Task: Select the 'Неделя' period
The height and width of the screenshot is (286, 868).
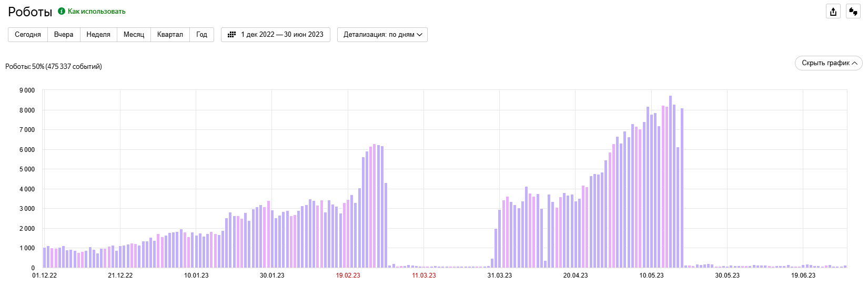Action: tap(98, 35)
